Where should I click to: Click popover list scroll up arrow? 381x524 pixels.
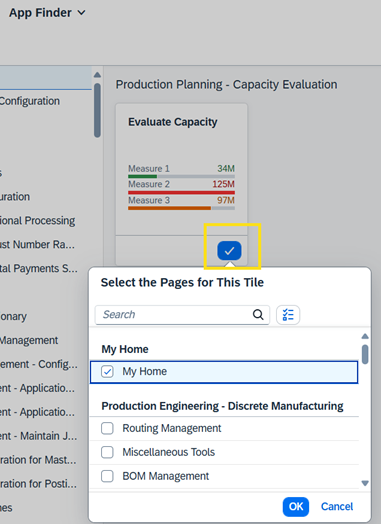(365, 336)
